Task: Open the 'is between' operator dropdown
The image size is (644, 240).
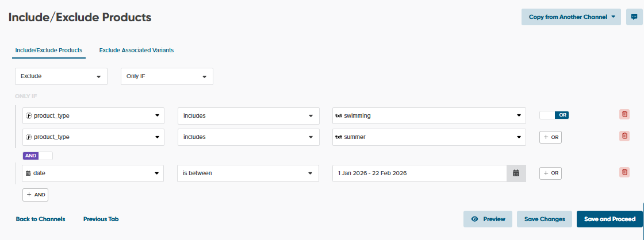Action: [x=248, y=173]
